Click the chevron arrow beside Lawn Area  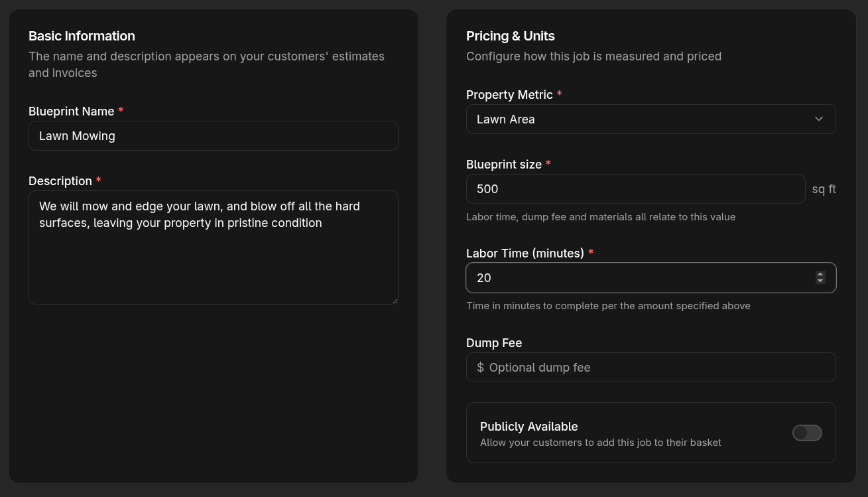click(x=819, y=119)
